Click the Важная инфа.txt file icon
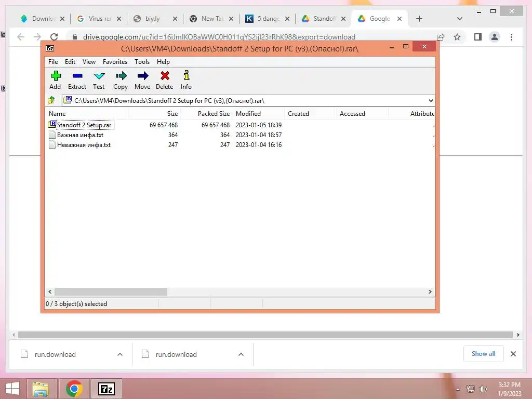The height and width of the screenshot is (399, 532). click(52, 135)
